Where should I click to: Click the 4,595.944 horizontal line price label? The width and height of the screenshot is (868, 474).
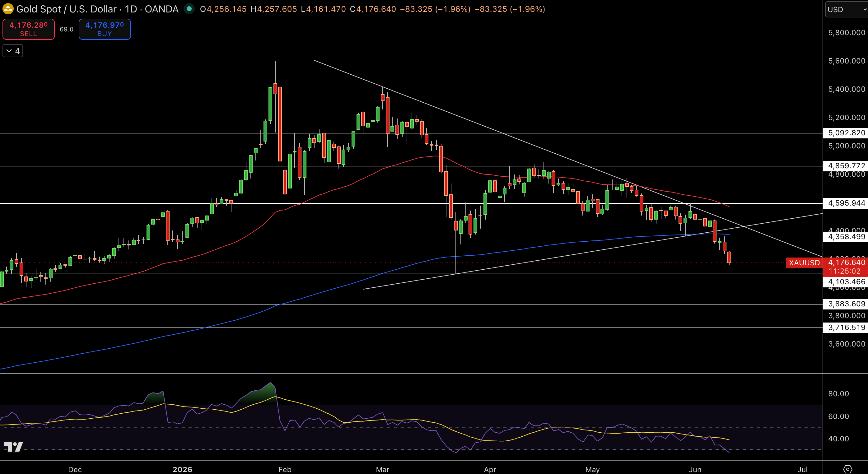pos(846,203)
